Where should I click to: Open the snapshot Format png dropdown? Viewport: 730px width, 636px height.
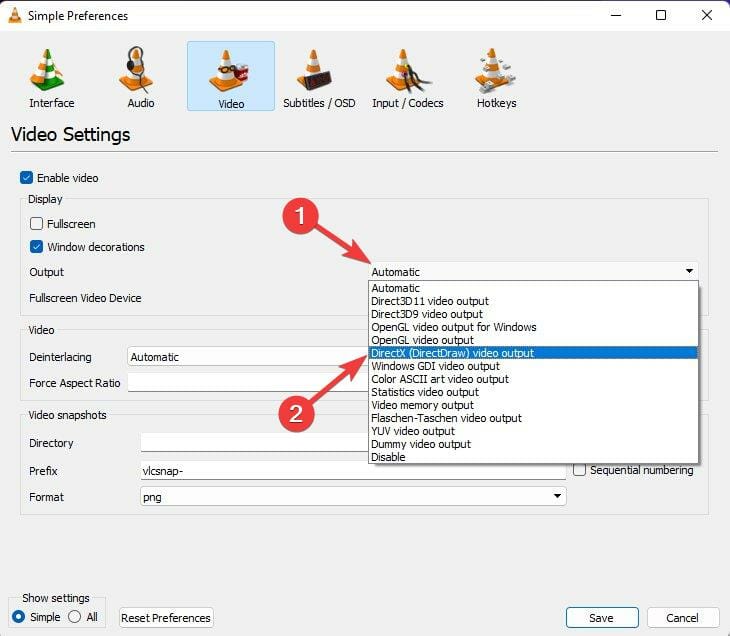(353, 496)
